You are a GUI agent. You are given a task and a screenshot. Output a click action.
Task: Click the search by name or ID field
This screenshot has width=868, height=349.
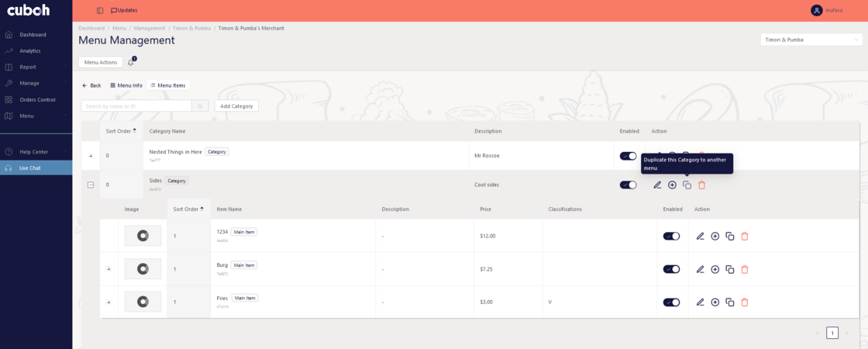pos(136,106)
